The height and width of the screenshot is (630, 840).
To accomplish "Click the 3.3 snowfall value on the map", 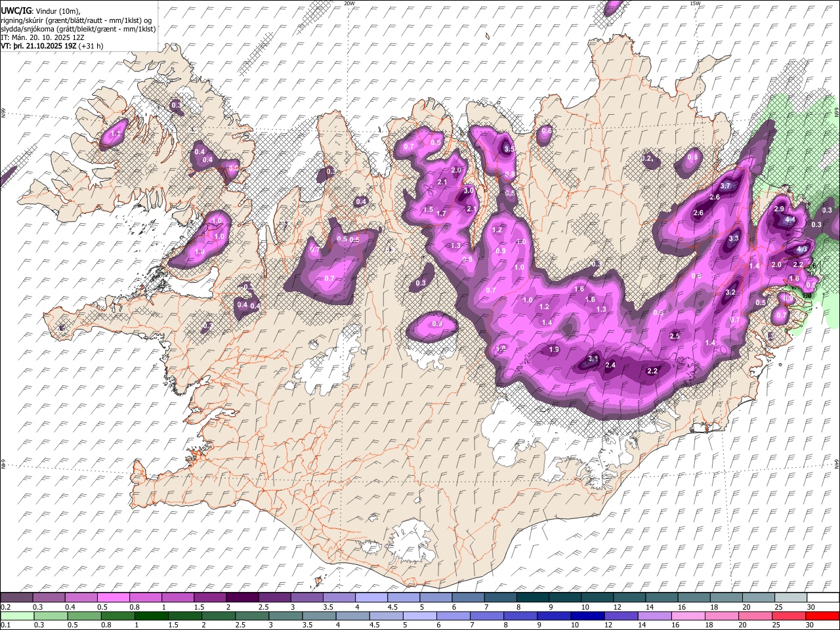I will (734, 238).
